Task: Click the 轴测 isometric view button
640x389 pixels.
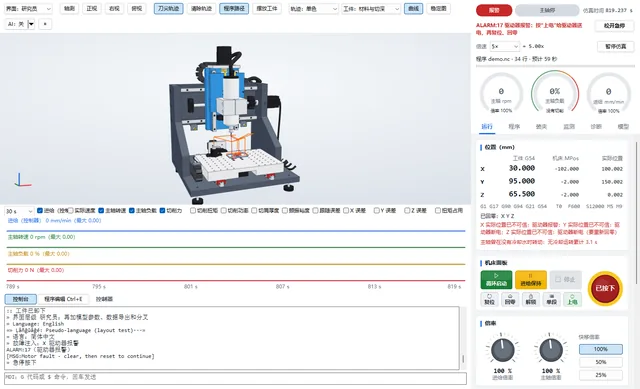Action: (69, 9)
